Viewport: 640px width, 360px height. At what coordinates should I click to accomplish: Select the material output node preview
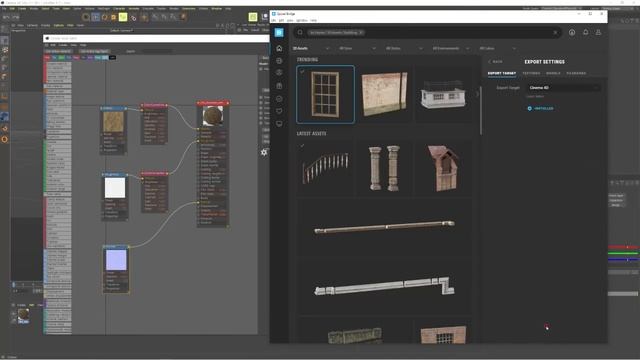click(x=213, y=116)
